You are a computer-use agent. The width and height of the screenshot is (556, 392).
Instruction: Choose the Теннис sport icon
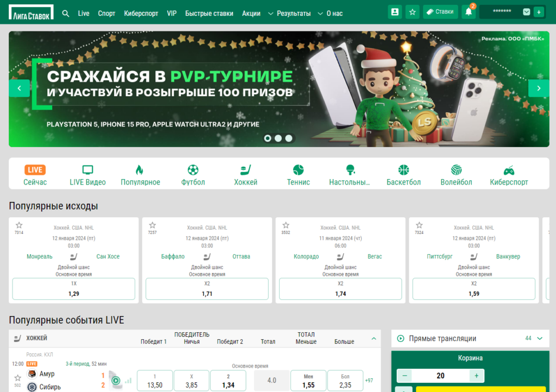[x=298, y=175]
